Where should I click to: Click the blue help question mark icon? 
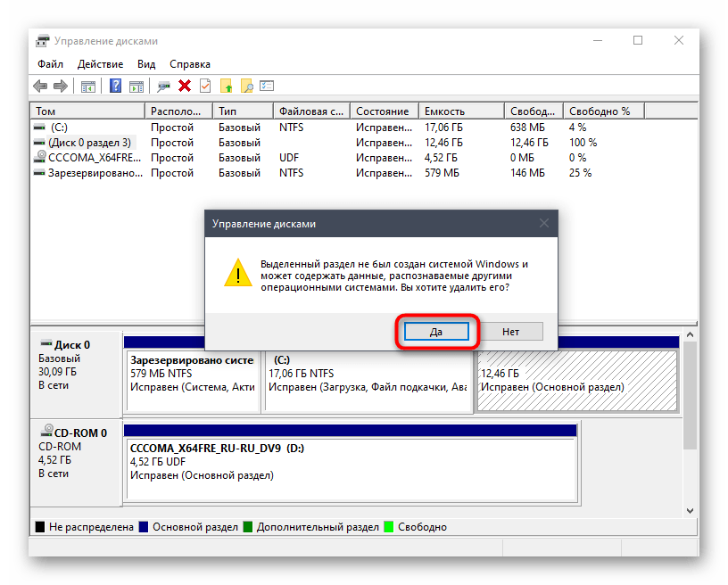click(116, 87)
